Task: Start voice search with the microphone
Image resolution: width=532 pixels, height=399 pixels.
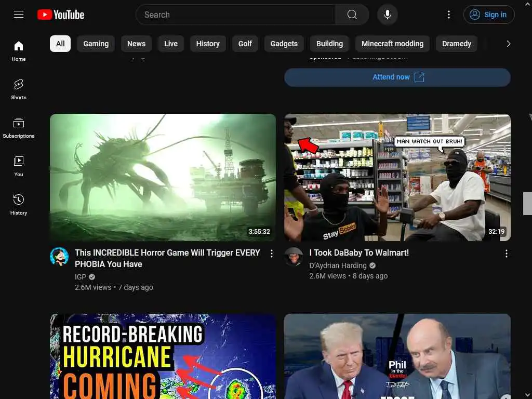Action: [x=388, y=15]
